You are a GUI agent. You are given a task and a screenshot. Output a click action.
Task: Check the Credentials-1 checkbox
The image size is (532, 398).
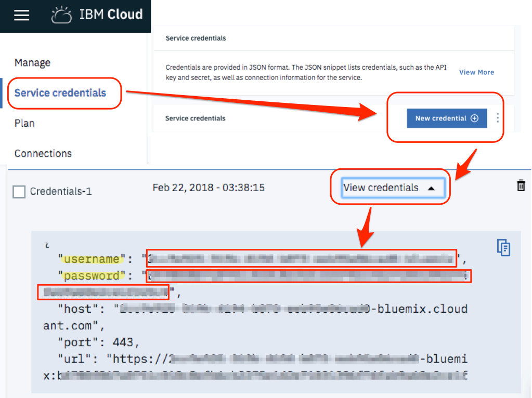19,191
